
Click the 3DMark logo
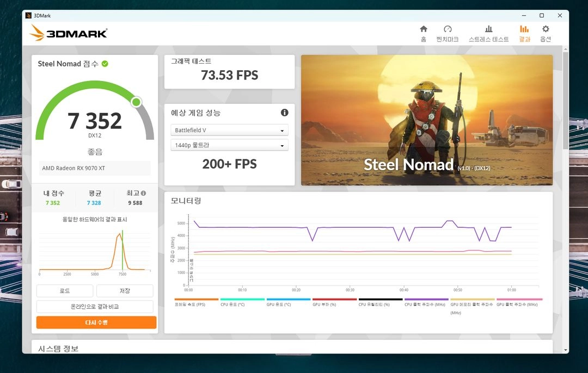point(69,33)
